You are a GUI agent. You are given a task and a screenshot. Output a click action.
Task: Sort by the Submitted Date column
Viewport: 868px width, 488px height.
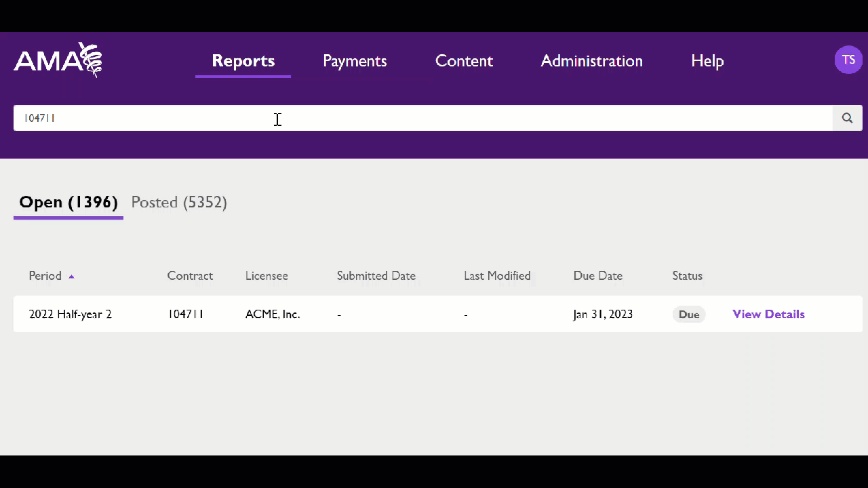376,276
